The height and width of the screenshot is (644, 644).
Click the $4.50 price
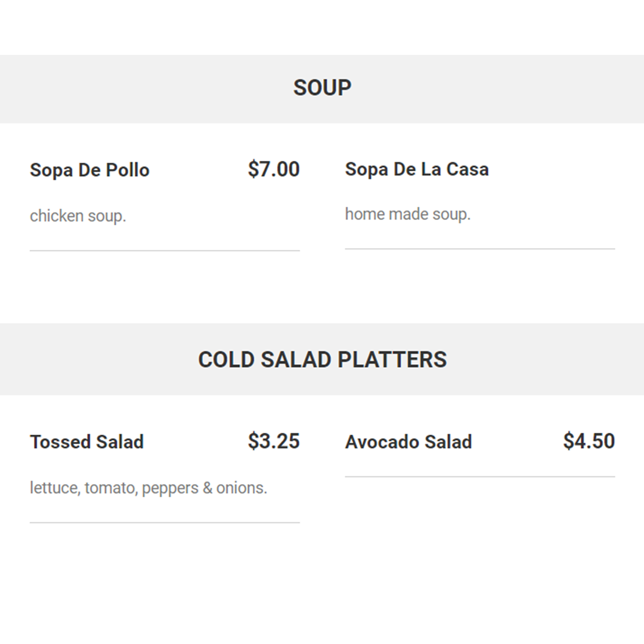tap(589, 441)
